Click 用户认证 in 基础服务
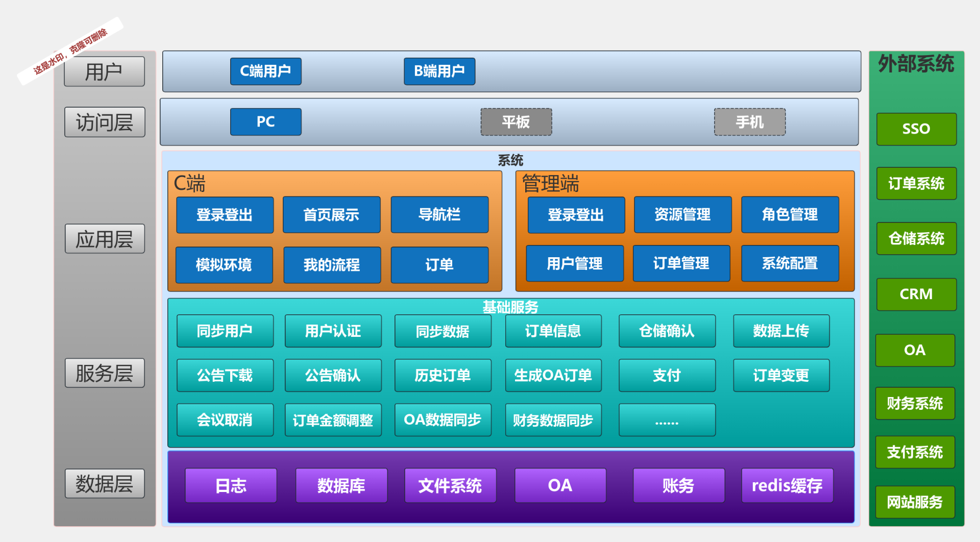The image size is (980, 542). pos(333,331)
